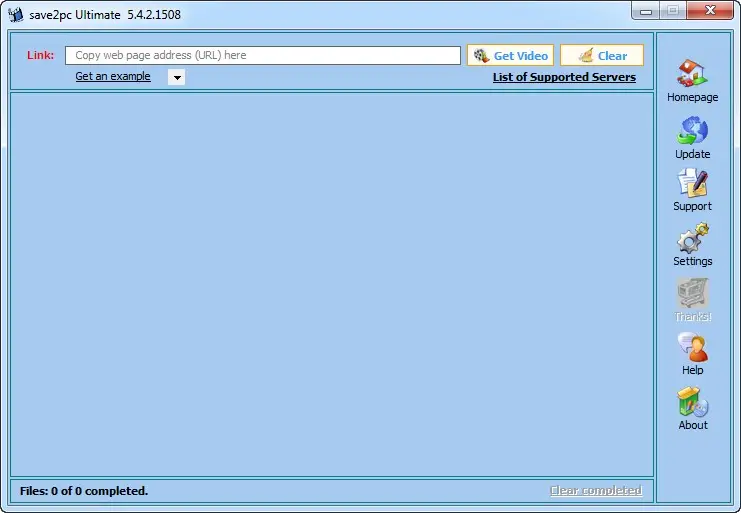
Task: Click the save2pc title bar app icon
Action: 16,15
